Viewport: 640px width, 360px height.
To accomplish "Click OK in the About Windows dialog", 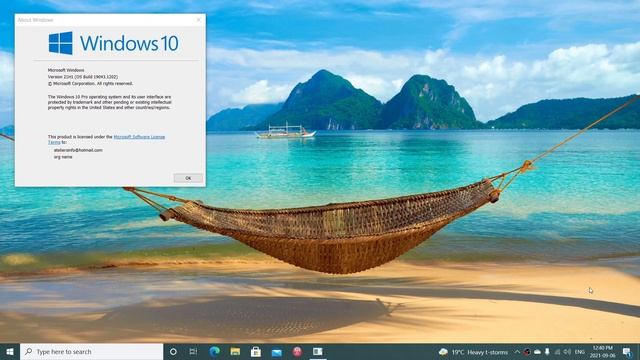I will pyautogui.click(x=188, y=178).
